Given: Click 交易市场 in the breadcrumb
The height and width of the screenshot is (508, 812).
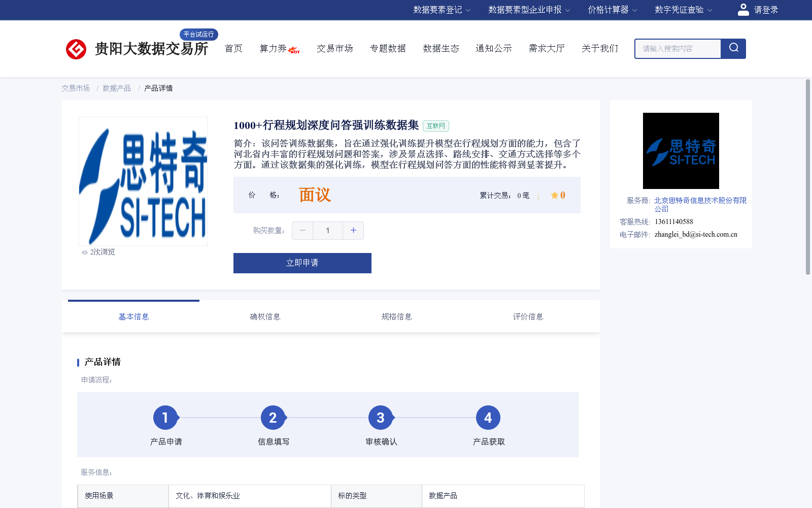Looking at the screenshot, I should 76,88.
